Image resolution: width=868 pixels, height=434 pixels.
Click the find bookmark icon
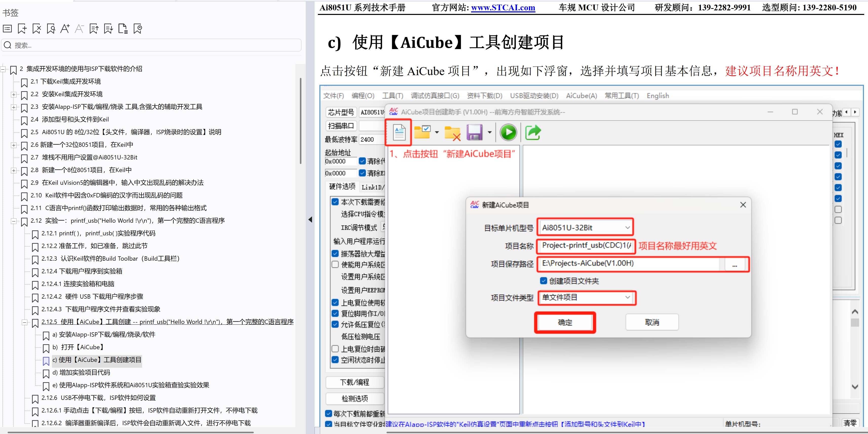point(51,29)
